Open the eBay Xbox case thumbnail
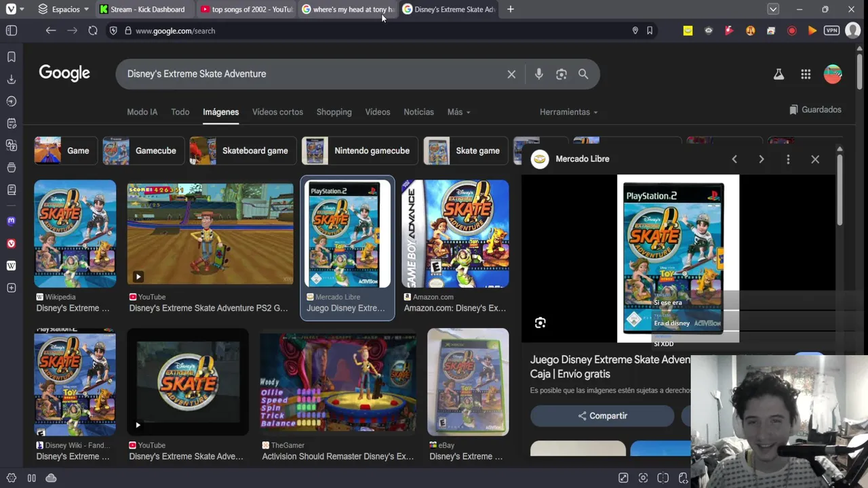 (x=468, y=382)
